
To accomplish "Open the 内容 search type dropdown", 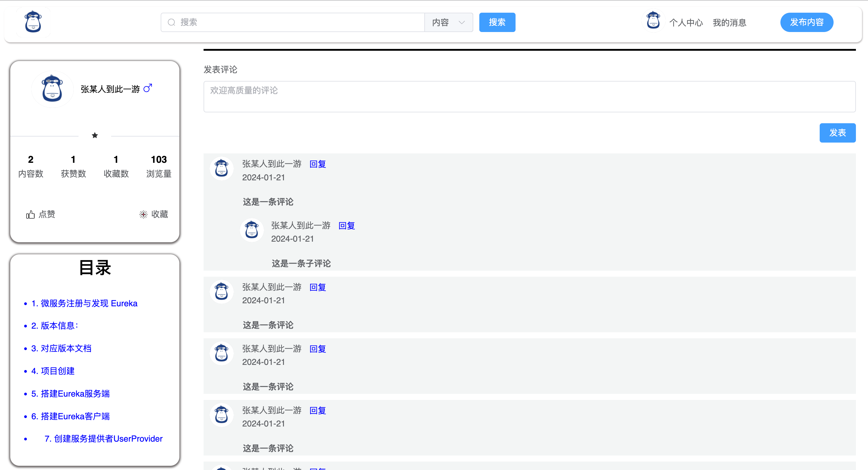I will click(448, 22).
